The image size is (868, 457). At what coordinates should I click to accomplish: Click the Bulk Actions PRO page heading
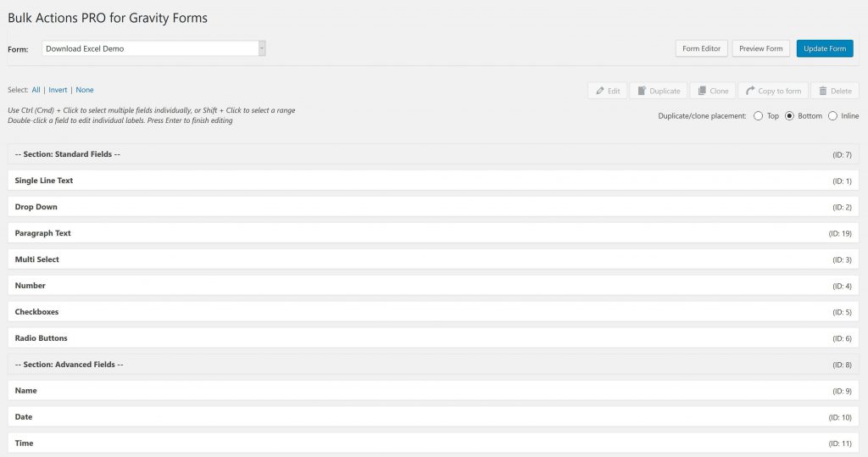point(108,18)
